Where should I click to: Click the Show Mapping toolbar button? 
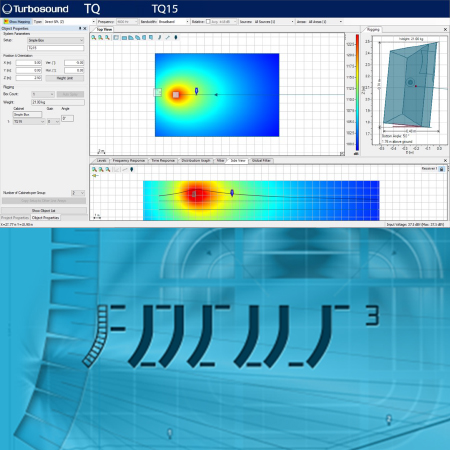[17, 22]
